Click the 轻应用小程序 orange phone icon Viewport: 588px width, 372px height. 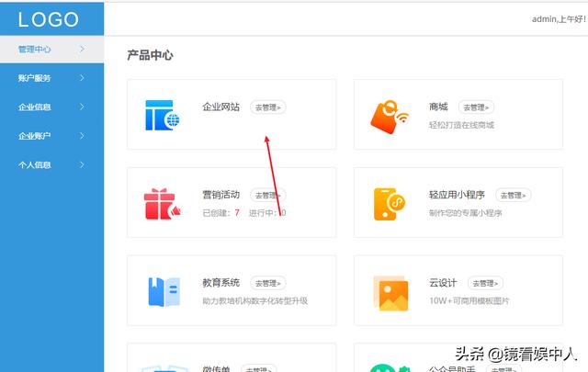390,204
